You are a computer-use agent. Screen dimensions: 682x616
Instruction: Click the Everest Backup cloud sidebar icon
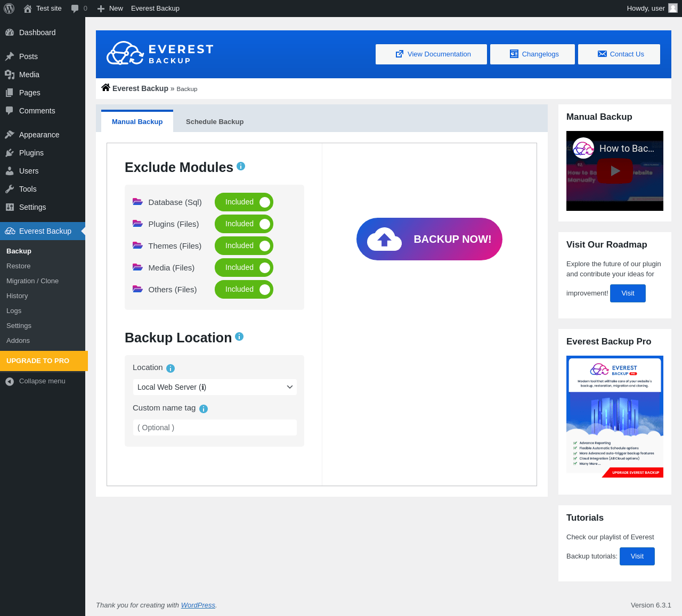[10, 231]
